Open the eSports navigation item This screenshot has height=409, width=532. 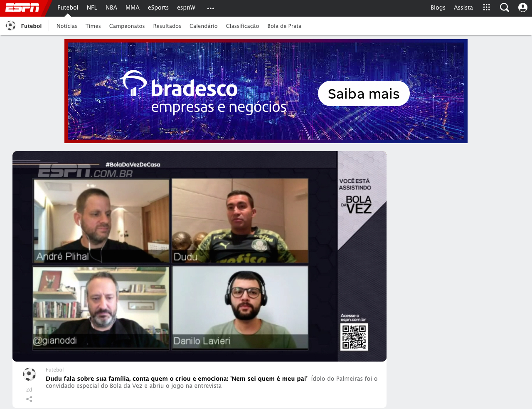tap(158, 7)
